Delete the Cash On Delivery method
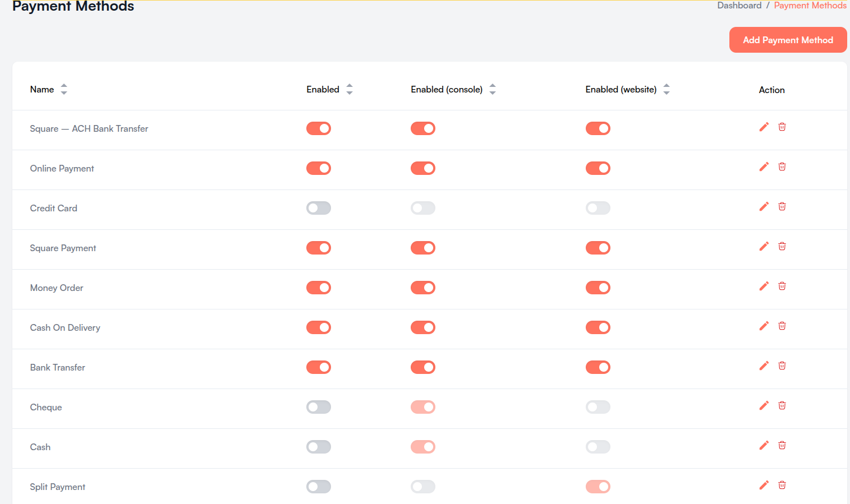Screen dimensions: 850x504 [x=782, y=326]
